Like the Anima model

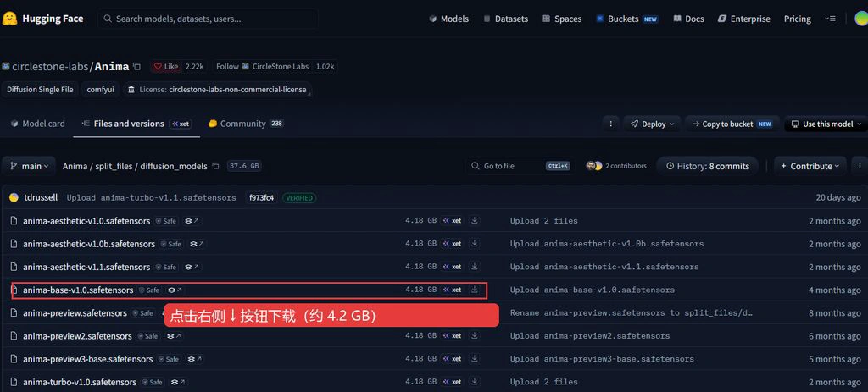click(166, 66)
